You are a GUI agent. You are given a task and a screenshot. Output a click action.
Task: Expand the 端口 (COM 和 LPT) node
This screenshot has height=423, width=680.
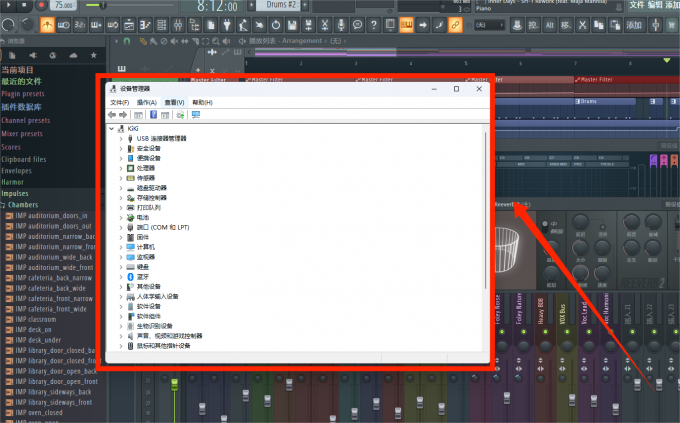click(121, 227)
